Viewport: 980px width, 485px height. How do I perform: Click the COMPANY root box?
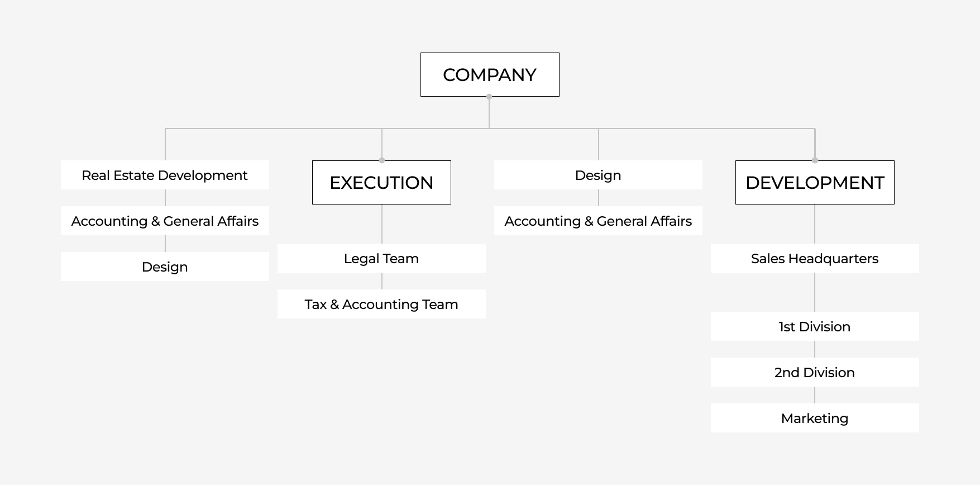pos(490,75)
